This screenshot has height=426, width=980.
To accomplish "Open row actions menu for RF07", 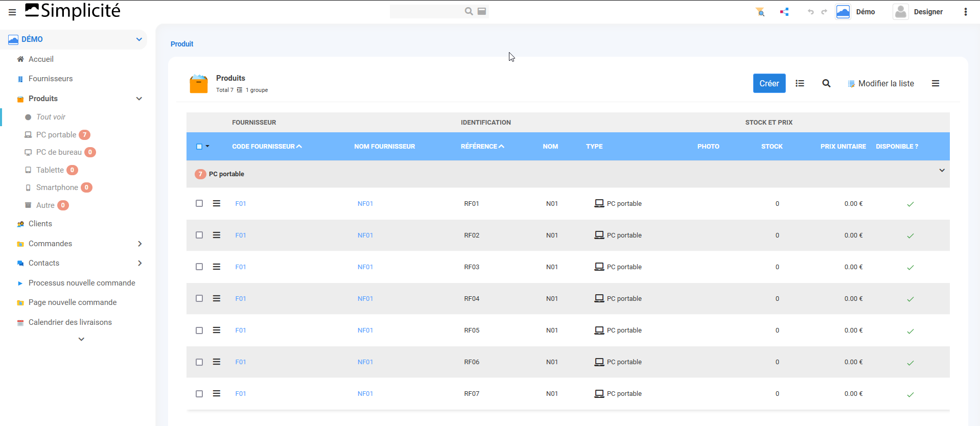I will click(217, 393).
